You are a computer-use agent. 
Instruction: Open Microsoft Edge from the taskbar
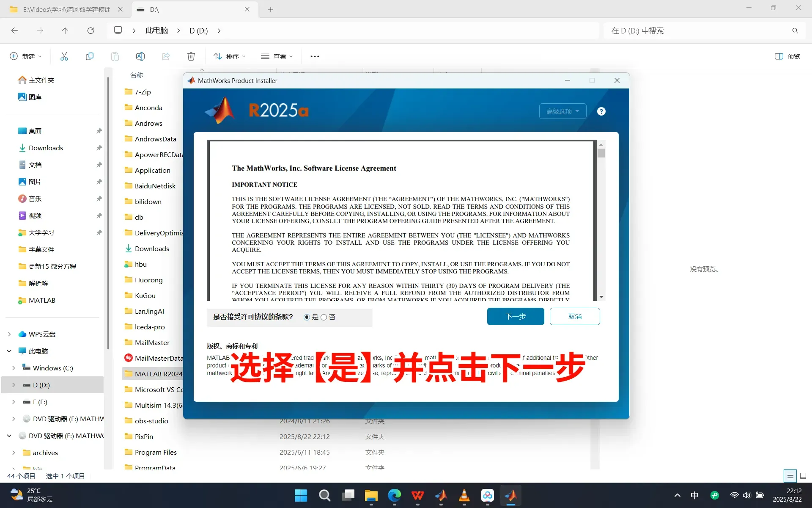point(394,495)
